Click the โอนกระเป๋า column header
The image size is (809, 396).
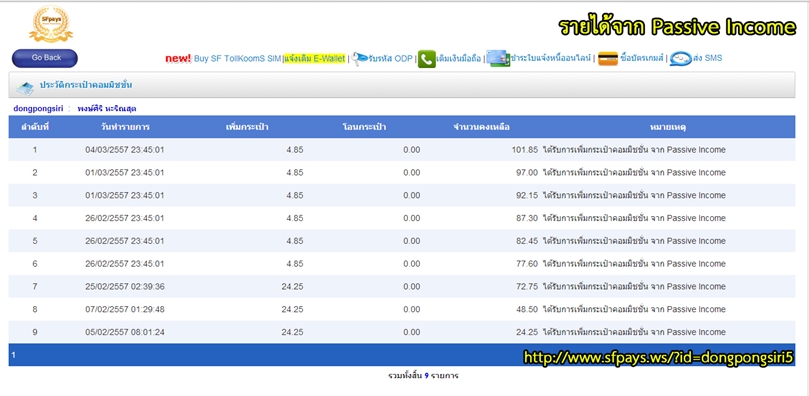(x=364, y=127)
